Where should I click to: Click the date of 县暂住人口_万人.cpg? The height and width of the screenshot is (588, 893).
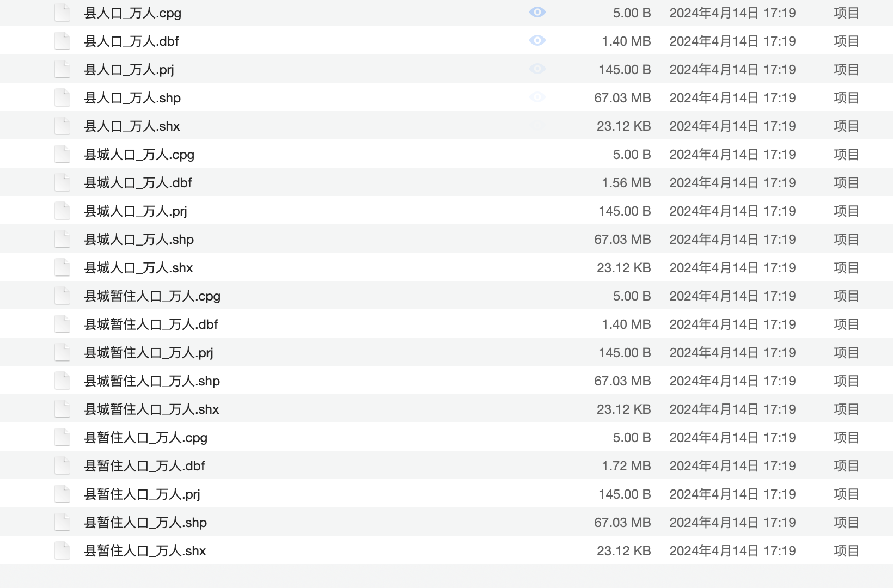pyautogui.click(x=732, y=438)
